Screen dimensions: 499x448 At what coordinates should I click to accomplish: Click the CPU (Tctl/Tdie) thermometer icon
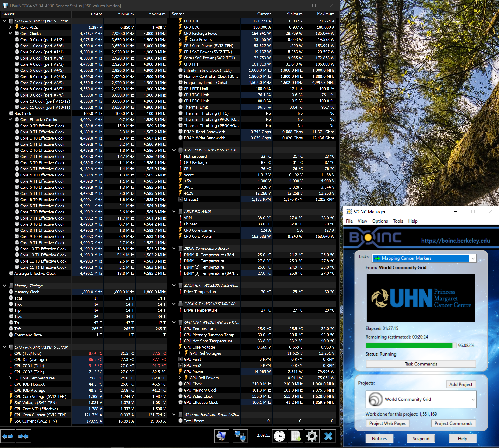11,353
